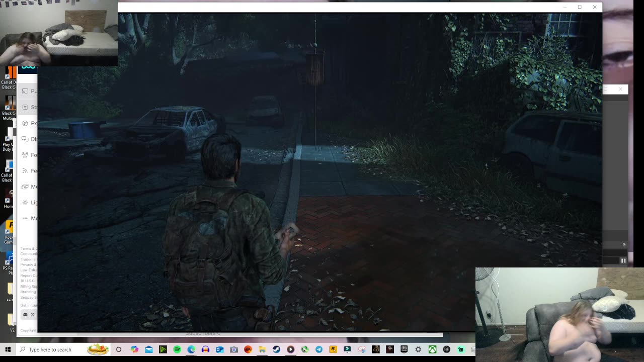Open Cortana circle icon on taskbar
This screenshot has width=644, height=362.
119,349
